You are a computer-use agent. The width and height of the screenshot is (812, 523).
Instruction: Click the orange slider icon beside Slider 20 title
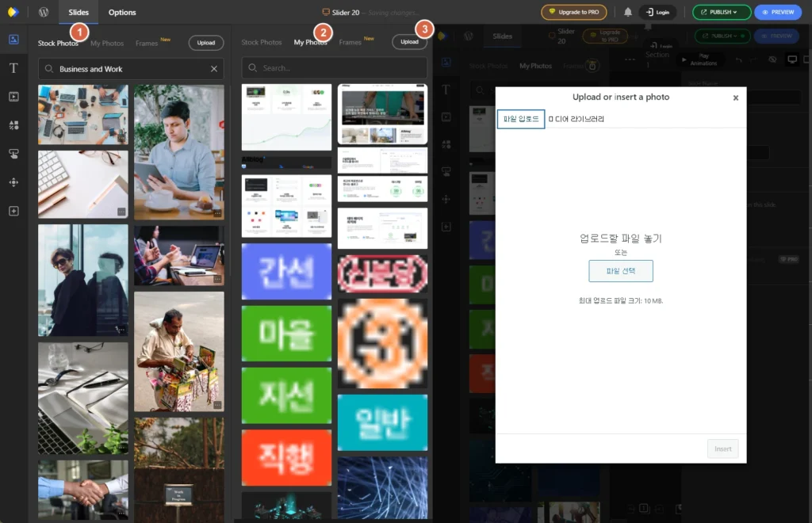[326, 12]
